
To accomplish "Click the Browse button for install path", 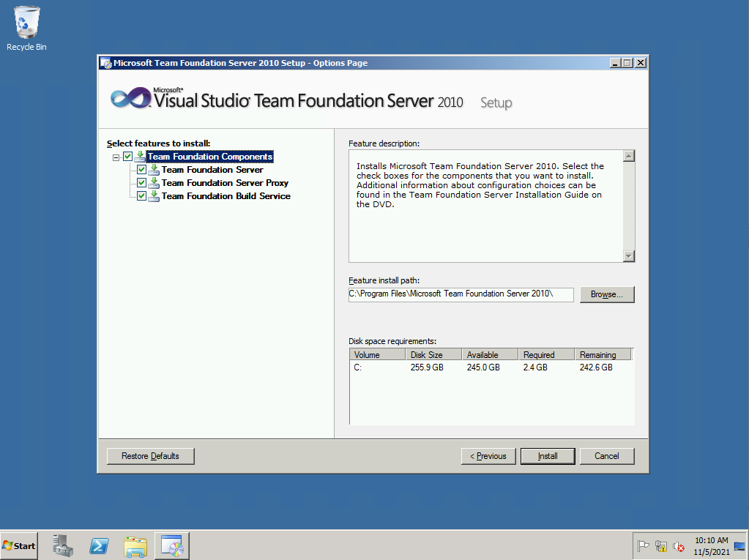I will click(x=606, y=294).
